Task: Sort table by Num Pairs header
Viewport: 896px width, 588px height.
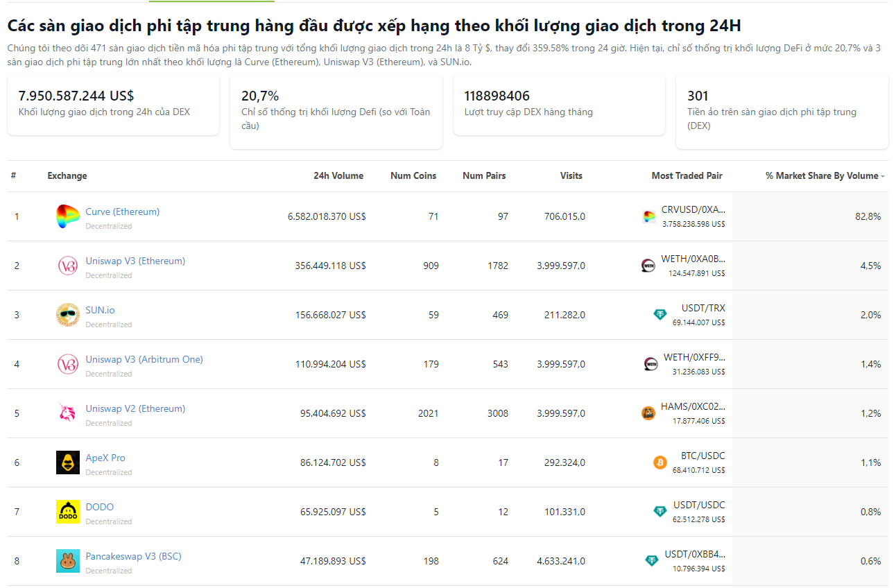Action: [484, 176]
